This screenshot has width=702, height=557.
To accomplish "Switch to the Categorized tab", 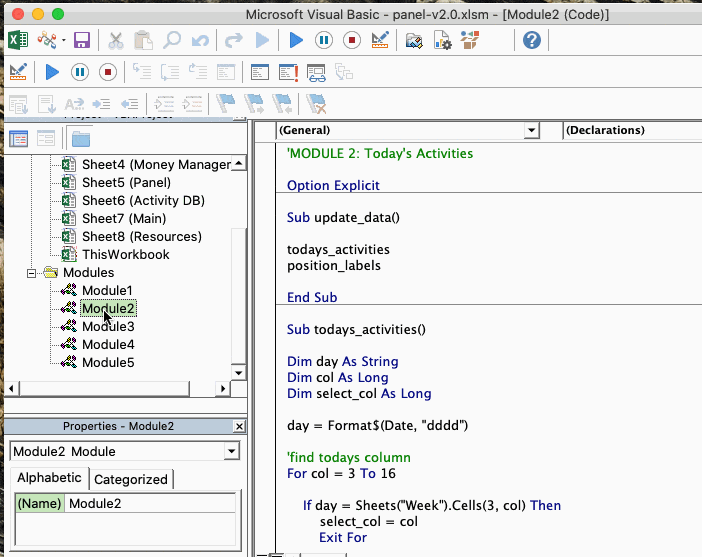I will 131,479.
